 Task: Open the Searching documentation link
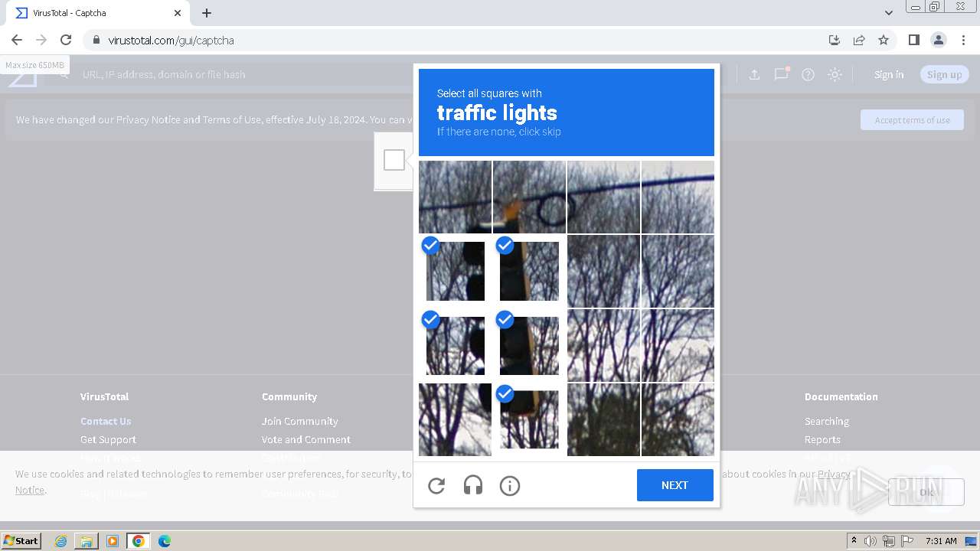pyautogui.click(x=827, y=421)
